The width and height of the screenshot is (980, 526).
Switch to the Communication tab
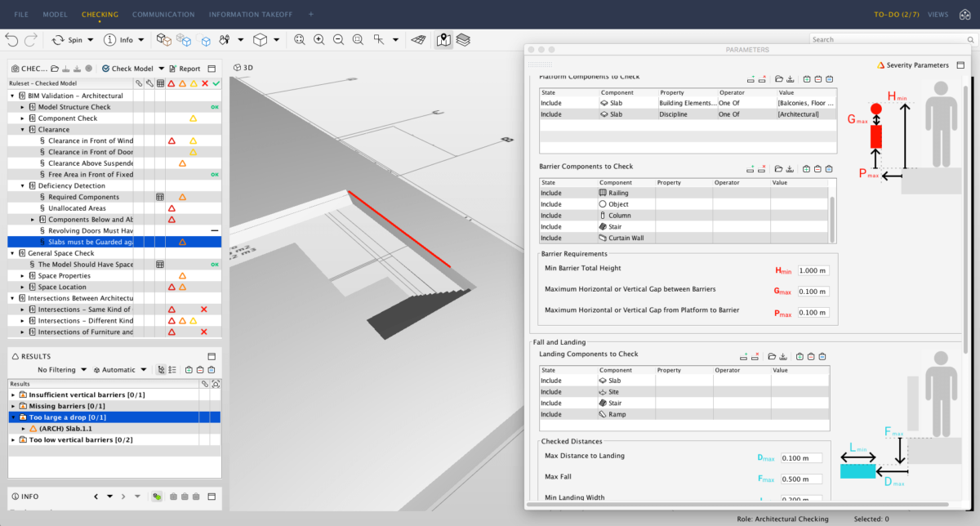pyautogui.click(x=163, y=15)
